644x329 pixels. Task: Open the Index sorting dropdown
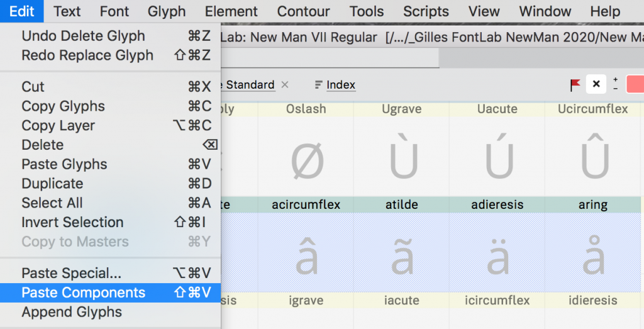point(340,85)
